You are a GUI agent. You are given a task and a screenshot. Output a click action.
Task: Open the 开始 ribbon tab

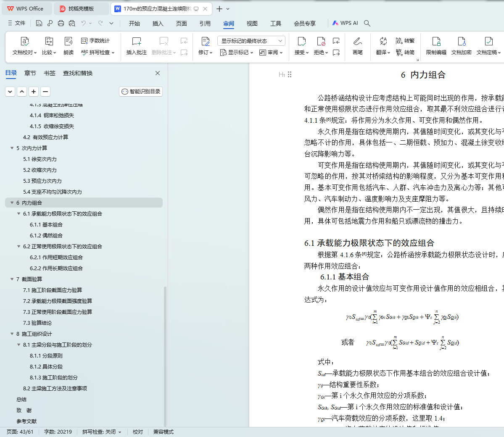[135, 24]
